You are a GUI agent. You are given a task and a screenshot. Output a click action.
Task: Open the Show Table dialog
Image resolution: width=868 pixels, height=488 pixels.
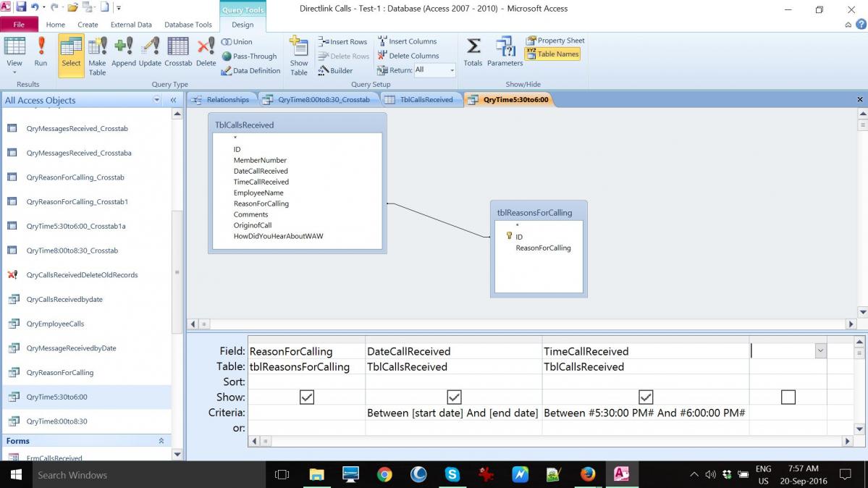coord(298,56)
